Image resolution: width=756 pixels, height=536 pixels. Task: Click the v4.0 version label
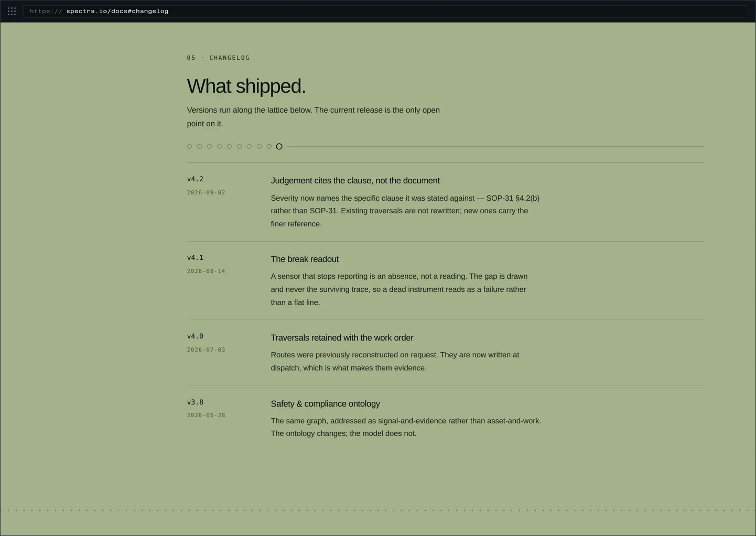pyautogui.click(x=195, y=336)
